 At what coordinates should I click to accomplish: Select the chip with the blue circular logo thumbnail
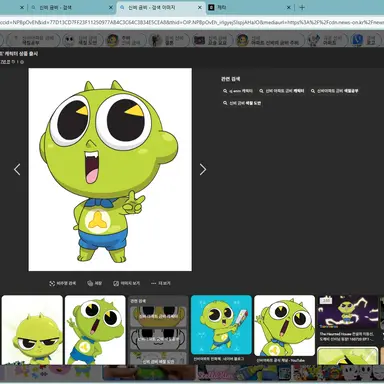366,40
